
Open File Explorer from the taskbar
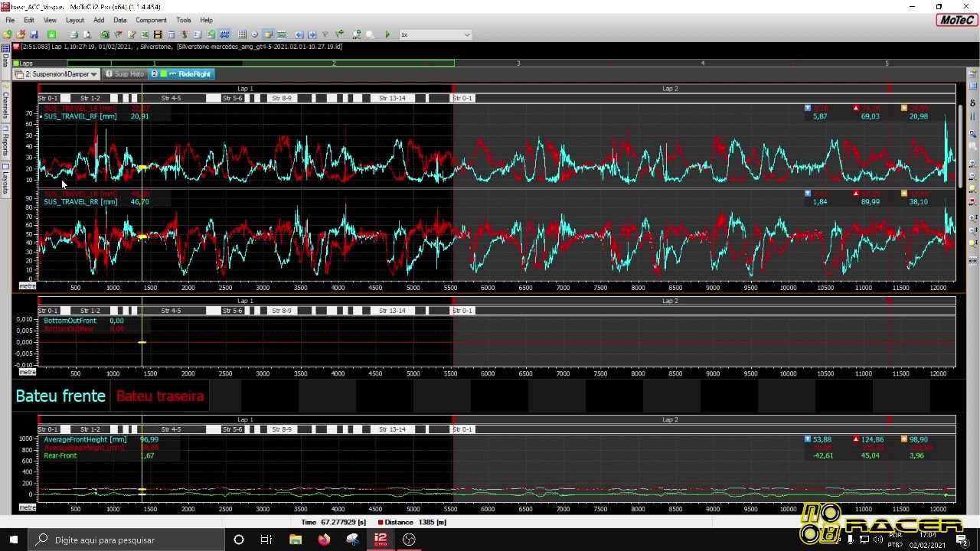tap(296, 540)
